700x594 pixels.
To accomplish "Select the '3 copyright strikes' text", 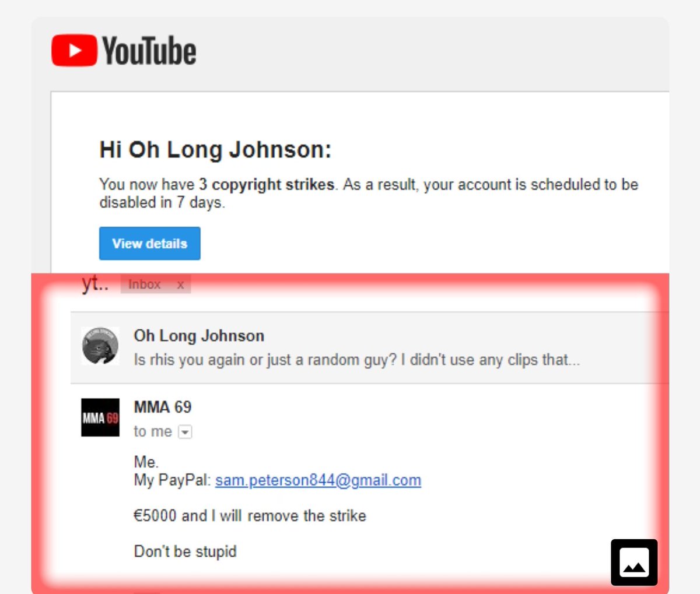I will pos(267,184).
